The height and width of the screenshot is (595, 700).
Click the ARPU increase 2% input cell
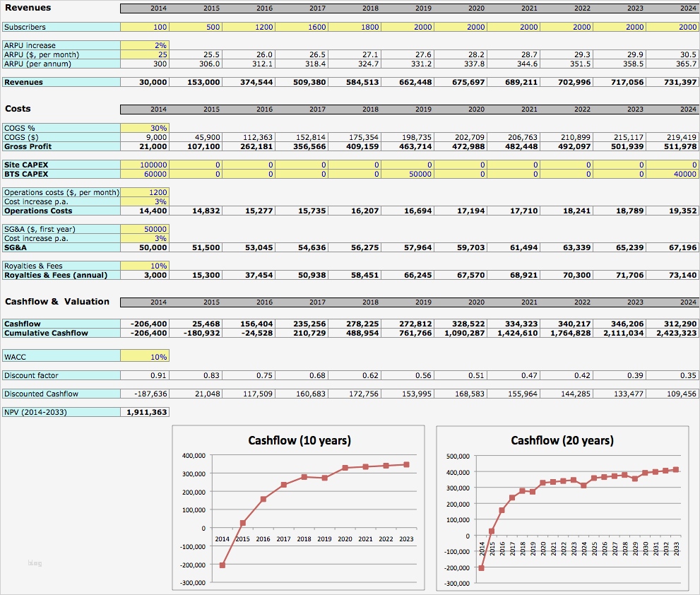(x=145, y=45)
